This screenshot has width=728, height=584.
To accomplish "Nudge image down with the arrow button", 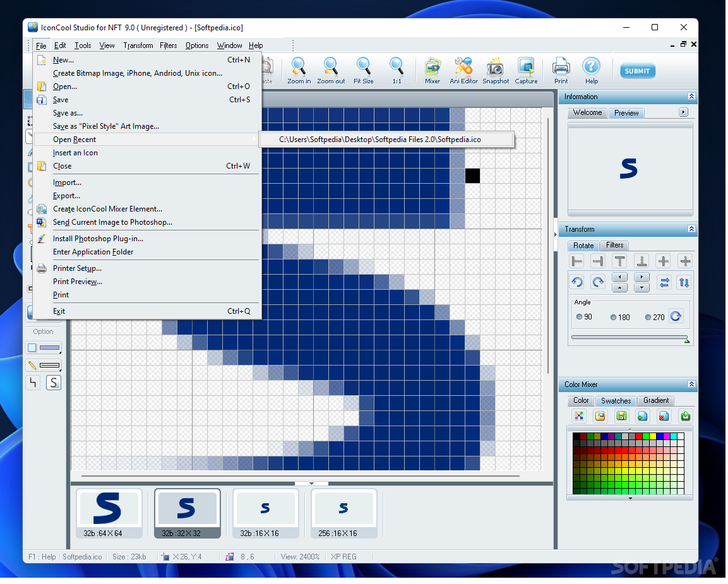I will [643, 289].
